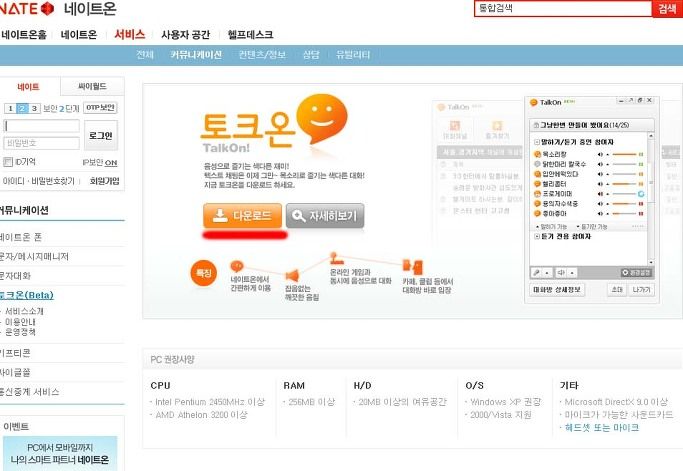Image resolution: width=683 pixels, height=471 pixels.
Task: Open the 토크온(Beta) sidebar link
Action: (27, 295)
